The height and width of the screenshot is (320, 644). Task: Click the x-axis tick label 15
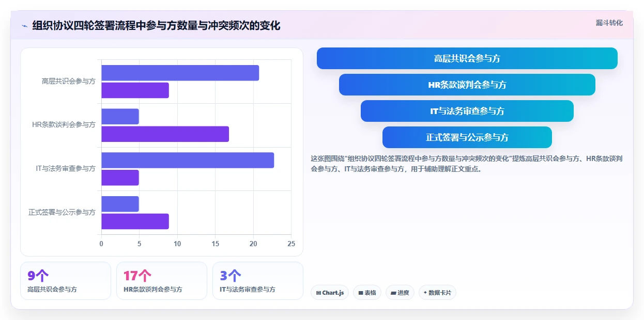[215, 244]
